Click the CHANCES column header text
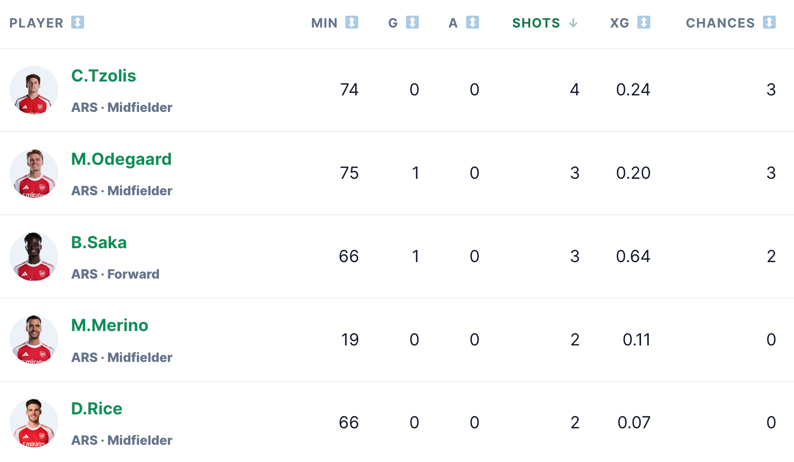 (720, 23)
